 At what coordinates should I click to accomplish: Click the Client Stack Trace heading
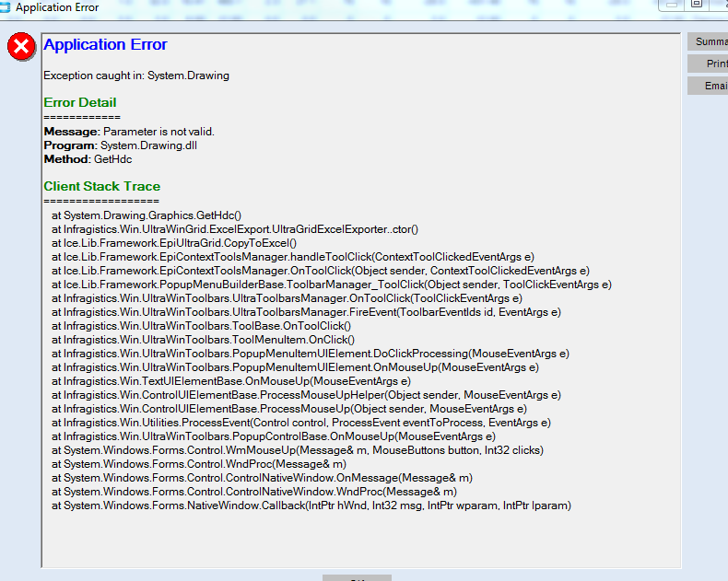102,186
